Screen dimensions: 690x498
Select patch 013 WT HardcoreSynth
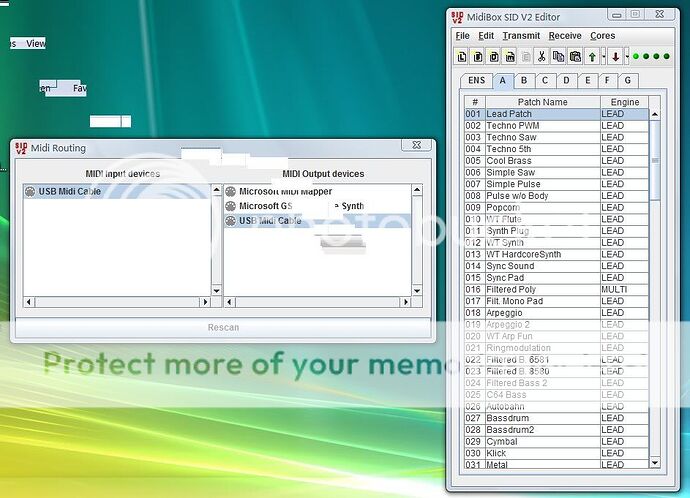pos(557,254)
